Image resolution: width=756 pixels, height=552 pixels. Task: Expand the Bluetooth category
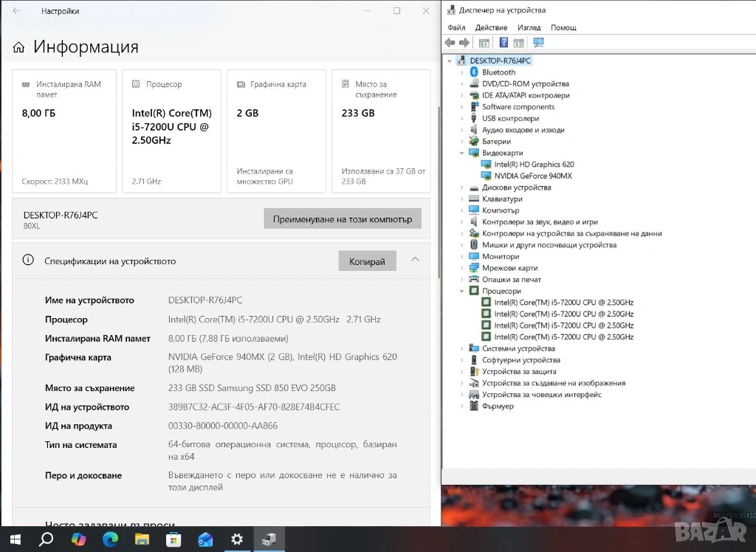pyautogui.click(x=463, y=72)
